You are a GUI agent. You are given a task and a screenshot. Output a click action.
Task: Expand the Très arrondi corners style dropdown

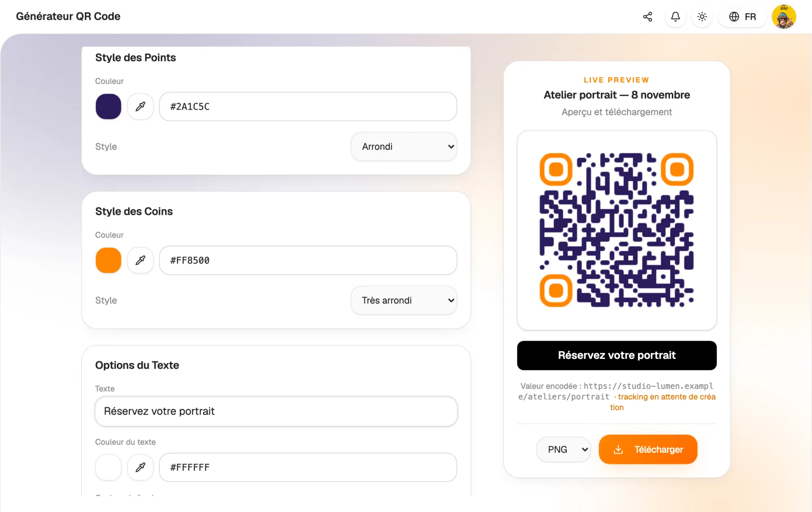[404, 300]
